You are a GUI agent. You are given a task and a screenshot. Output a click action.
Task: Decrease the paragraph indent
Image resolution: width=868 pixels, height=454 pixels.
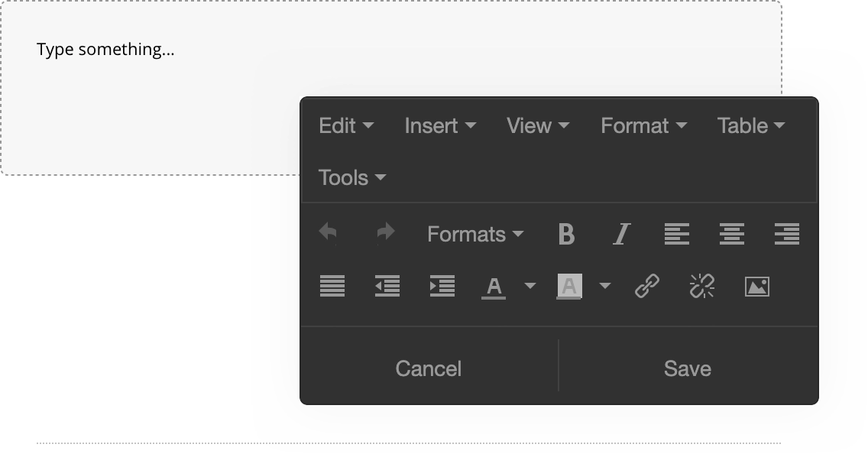[x=387, y=287]
